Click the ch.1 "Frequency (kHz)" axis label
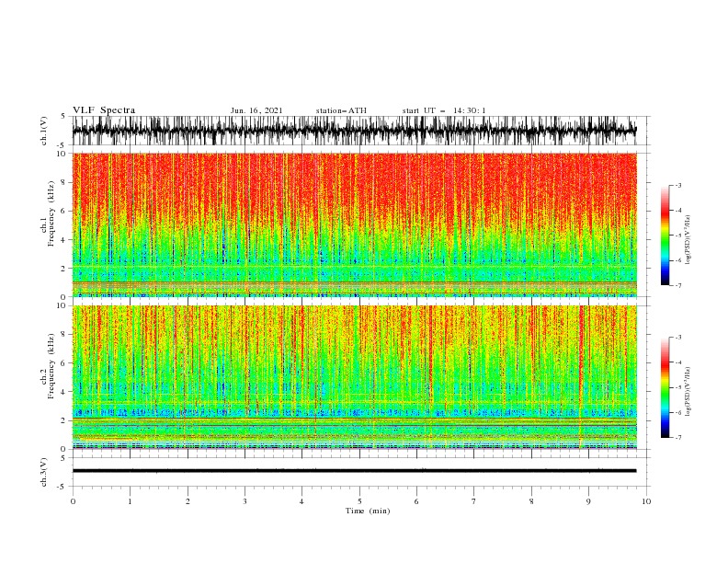This screenshot has width=728, height=563. tap(51, 214)
